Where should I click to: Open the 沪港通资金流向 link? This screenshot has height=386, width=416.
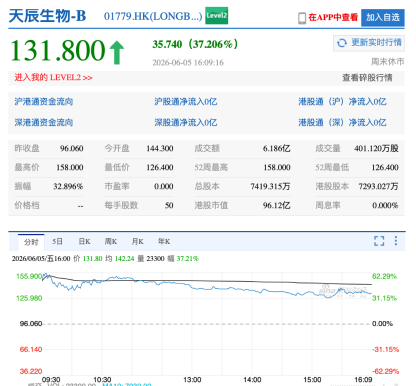pyautogui.click(x=44, y=102)
